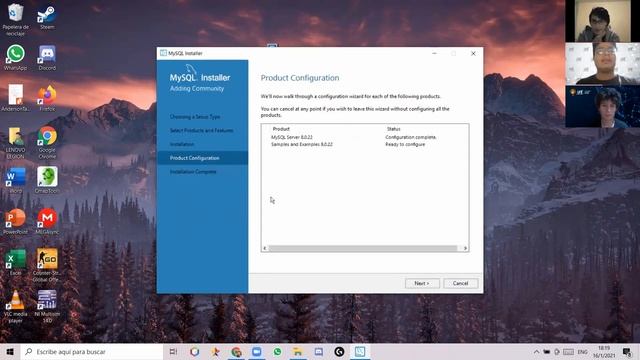
Task: Select the bottom participant video thumbnail
Action: (602, 107)
